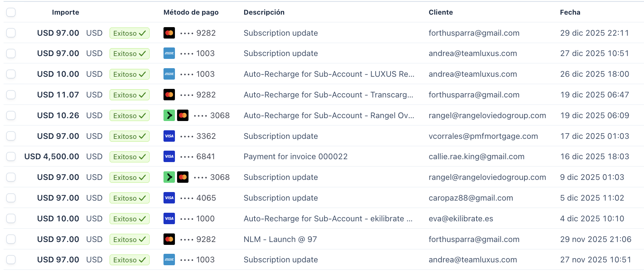Click Amex card icon in 27 nov 2025 row

(169, 260)
